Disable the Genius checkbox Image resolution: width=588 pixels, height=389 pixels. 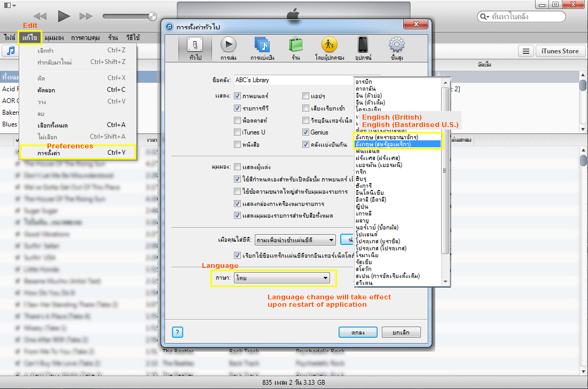point(305,132)
